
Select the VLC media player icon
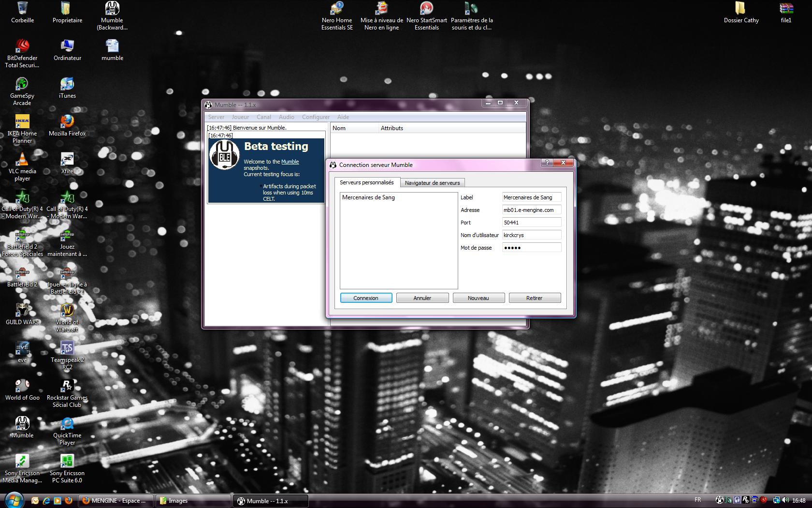click(x=22, y=167)
